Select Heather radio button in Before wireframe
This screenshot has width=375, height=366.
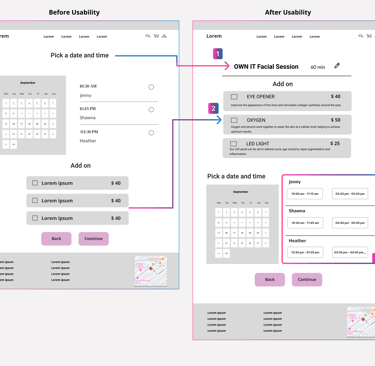pyautogui.click(x=151, y=133)
